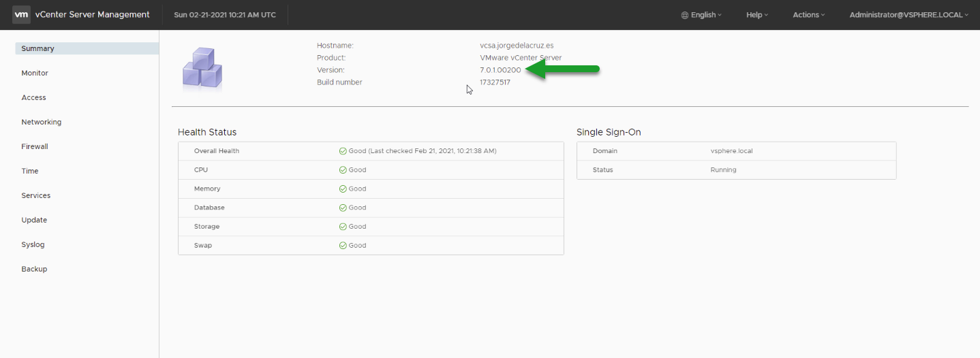Click the Storage row label
Viewport: 980px width, 358px height.
click(206, 227)
